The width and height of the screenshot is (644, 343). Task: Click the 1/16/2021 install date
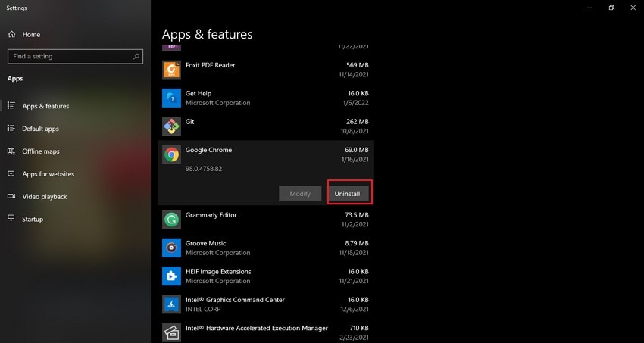click(x=355, y=160)
